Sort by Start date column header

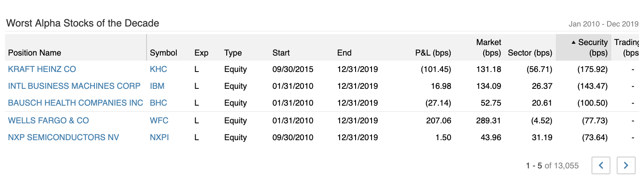[281, 53]
